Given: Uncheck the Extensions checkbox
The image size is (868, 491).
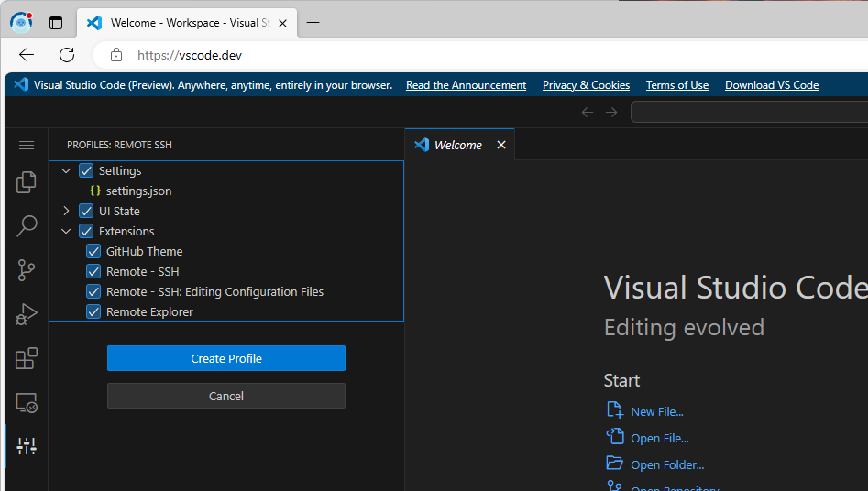Looking at the screenshot, I should click(x=86, y=231).
